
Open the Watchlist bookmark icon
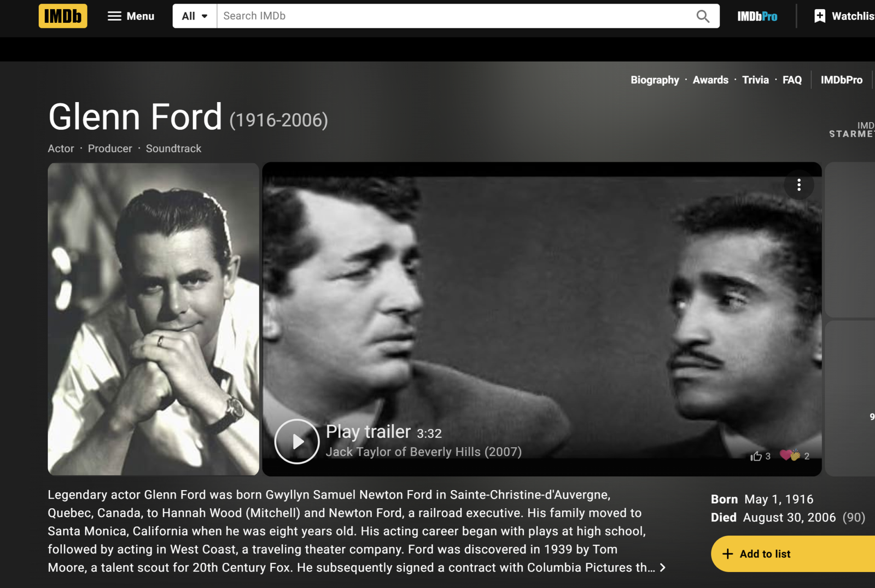(820, 16)
